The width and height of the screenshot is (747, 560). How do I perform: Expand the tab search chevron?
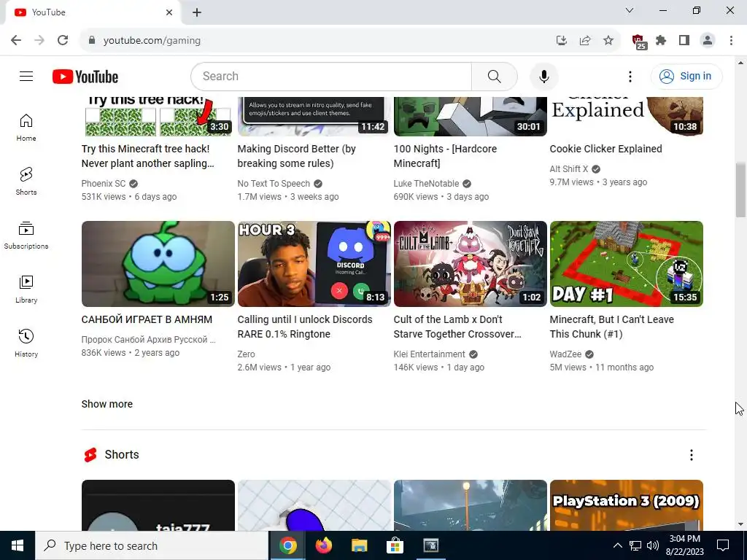630,10
